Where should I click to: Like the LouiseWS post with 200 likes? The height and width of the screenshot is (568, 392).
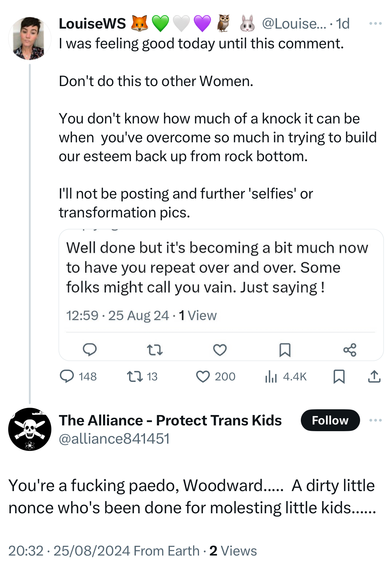(x=203, y=376)
